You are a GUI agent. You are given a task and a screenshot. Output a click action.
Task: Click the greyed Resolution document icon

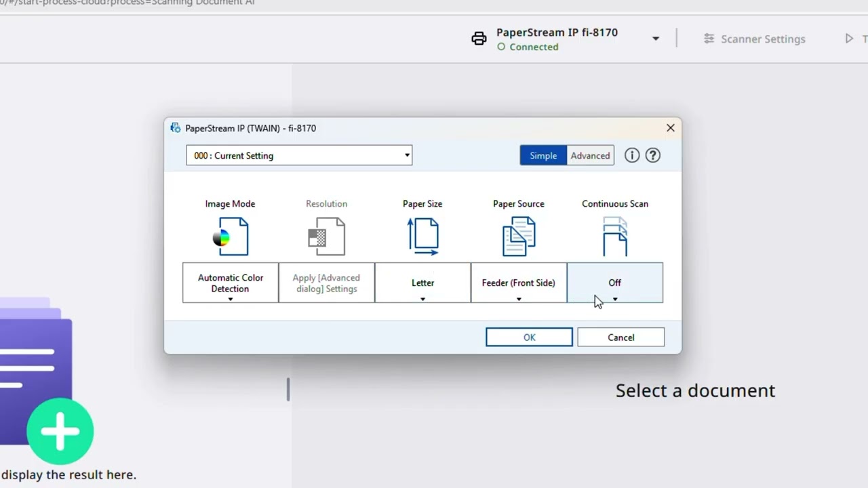pos(327,237)
